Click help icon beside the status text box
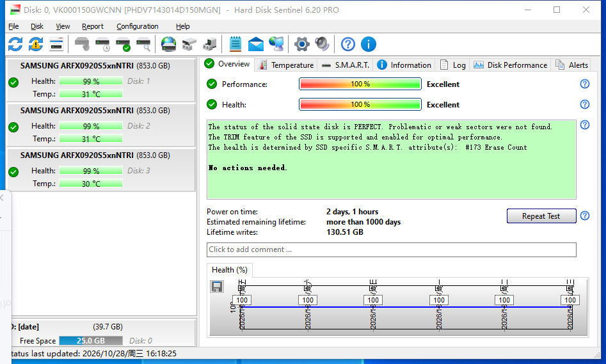This screenshot has height=364, width=606. [585, 125]
